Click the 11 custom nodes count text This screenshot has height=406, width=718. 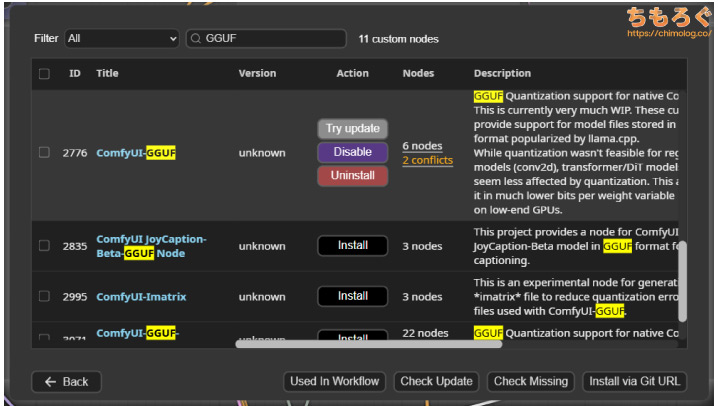(398, 39)
